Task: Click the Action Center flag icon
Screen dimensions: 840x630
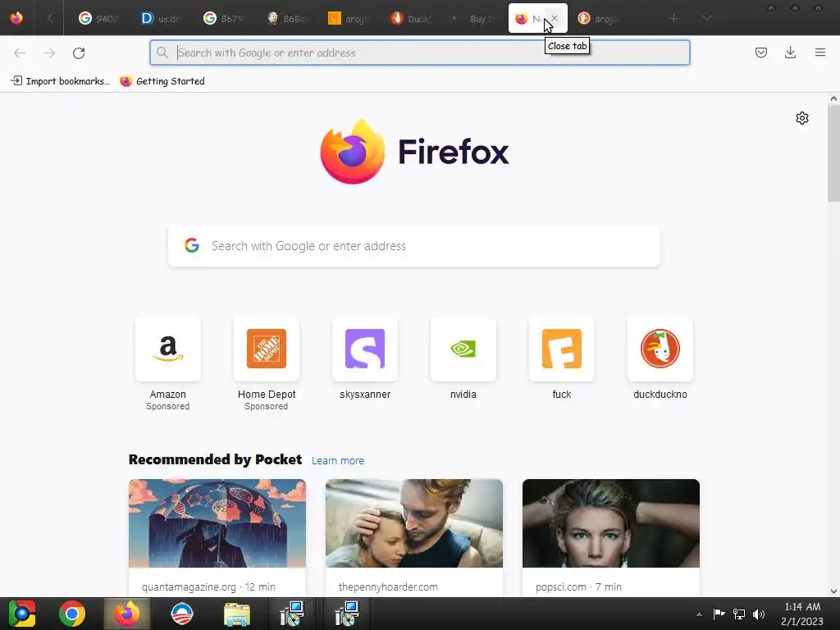Action: (719, 614)
